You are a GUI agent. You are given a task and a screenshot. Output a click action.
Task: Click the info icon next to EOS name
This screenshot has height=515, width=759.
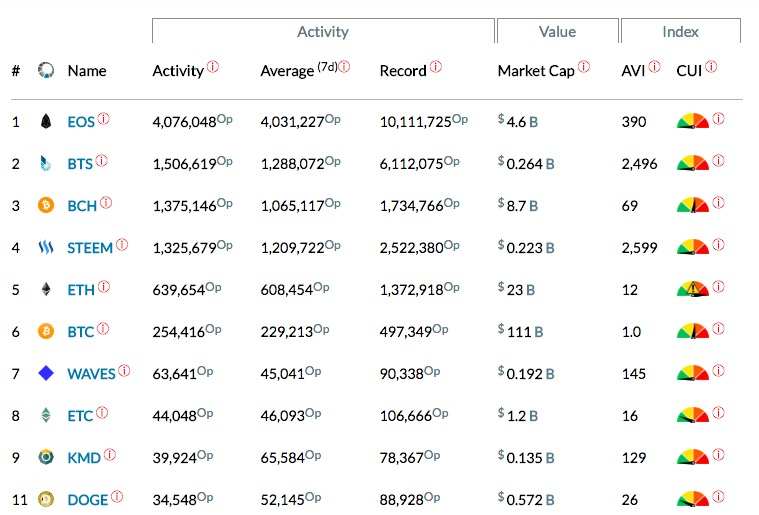(104, 118)
